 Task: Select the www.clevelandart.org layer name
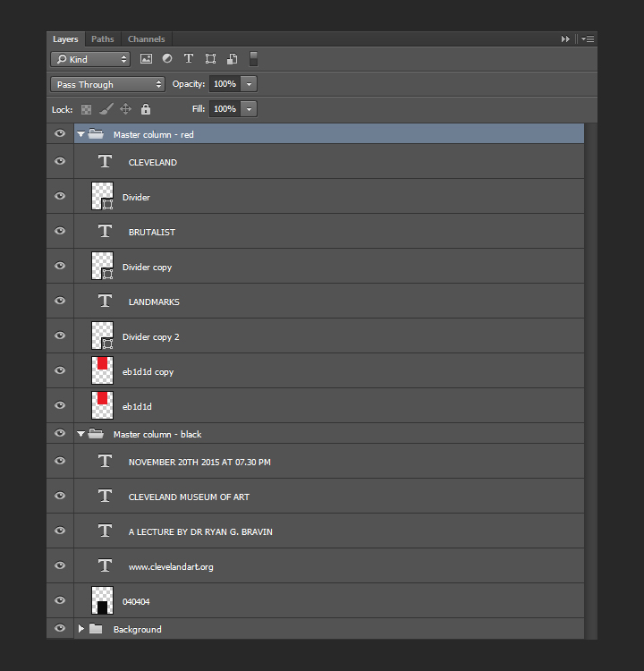point(171,567)
